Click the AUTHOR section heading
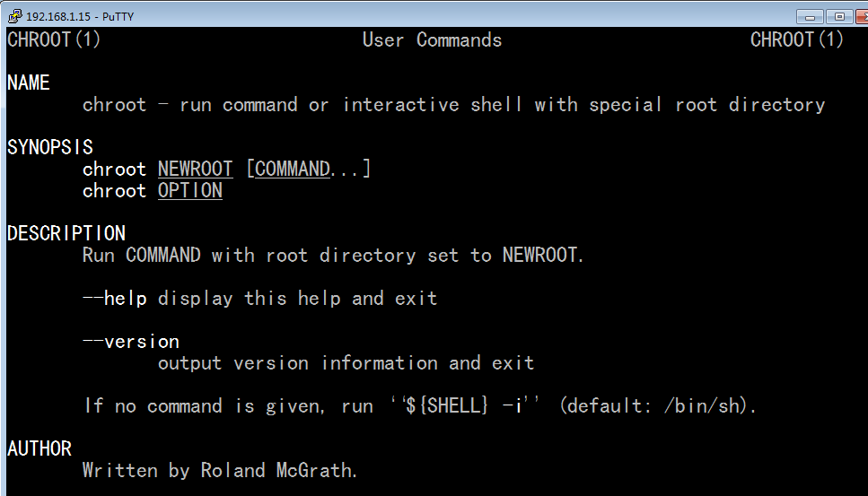The width and height of the screenshot is (868, 496). [39, 448]
